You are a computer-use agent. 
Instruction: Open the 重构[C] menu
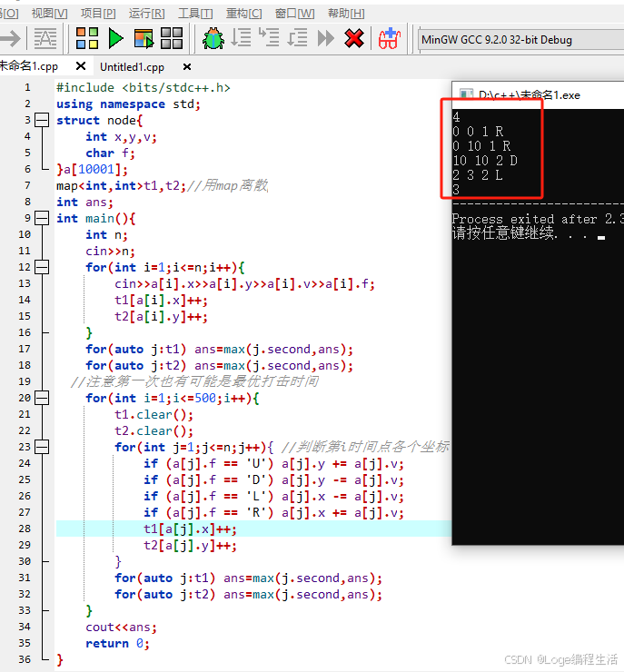click(243, 14)
